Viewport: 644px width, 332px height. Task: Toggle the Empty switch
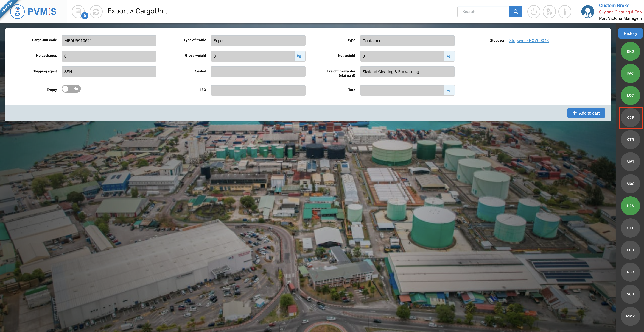[71, 89]
